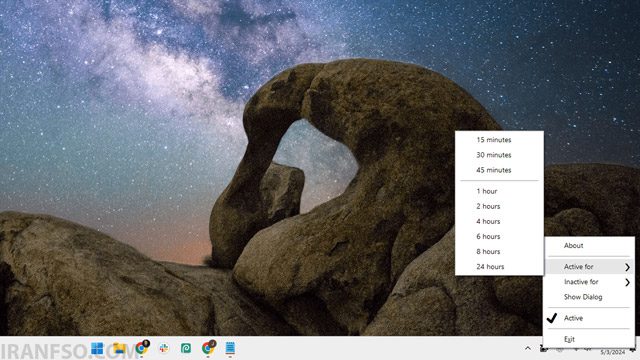Open the About menu entry

coord(588,245)
